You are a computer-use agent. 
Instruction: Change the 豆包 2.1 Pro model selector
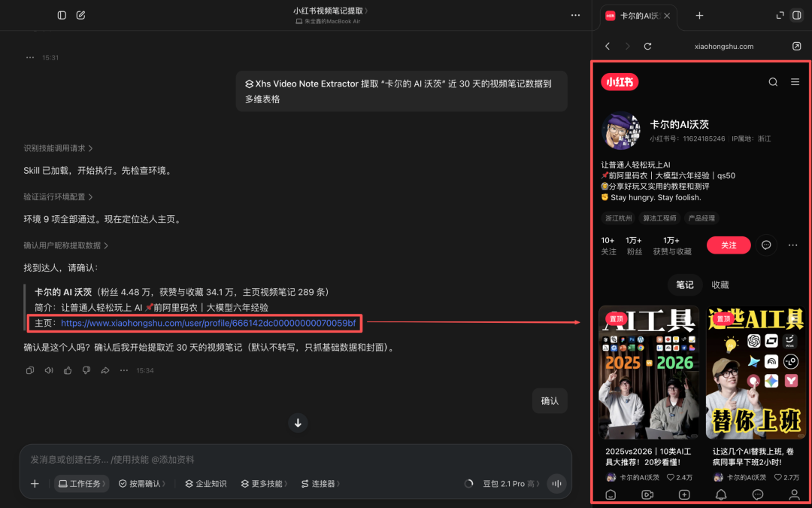pyautogui.click(x=511, y=484)
